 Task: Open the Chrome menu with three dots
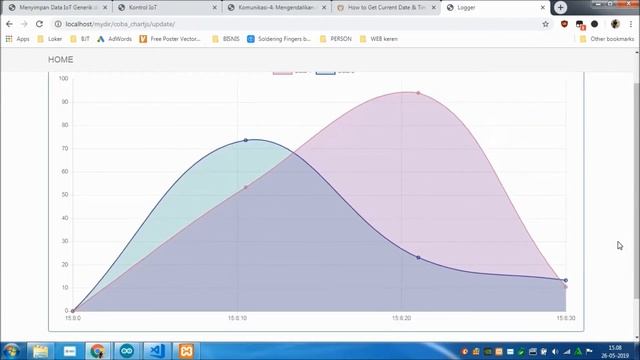[631, 24]
